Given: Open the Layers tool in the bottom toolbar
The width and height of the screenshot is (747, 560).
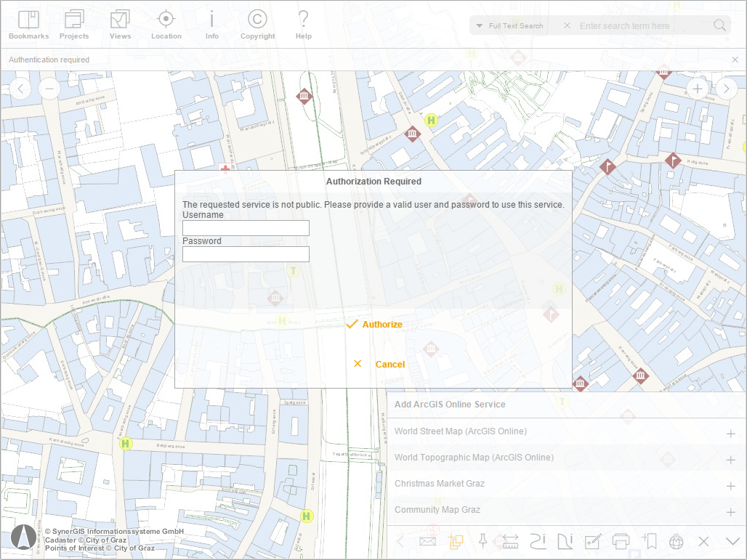Looking at the screenshot, I should click(456, 541).
